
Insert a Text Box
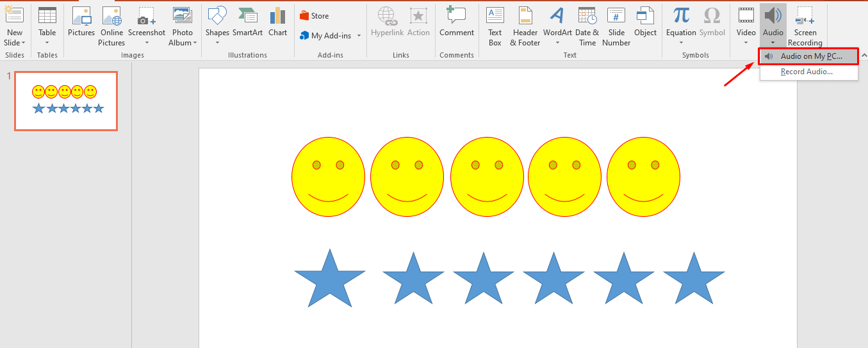(495, 26)
